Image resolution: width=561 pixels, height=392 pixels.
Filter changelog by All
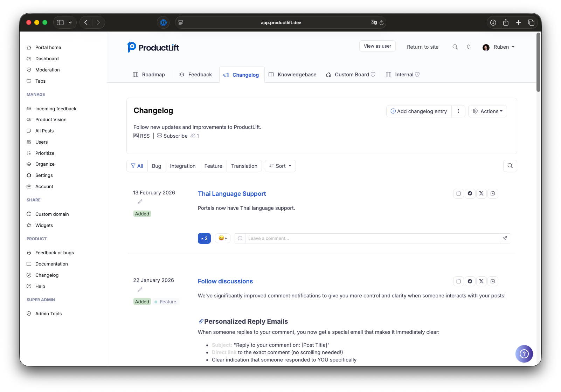pos(137,166)
